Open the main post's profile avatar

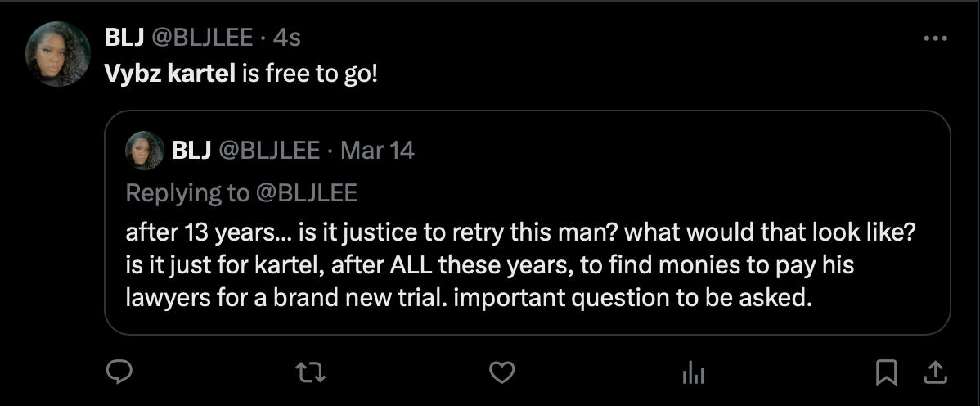point(58,53)
